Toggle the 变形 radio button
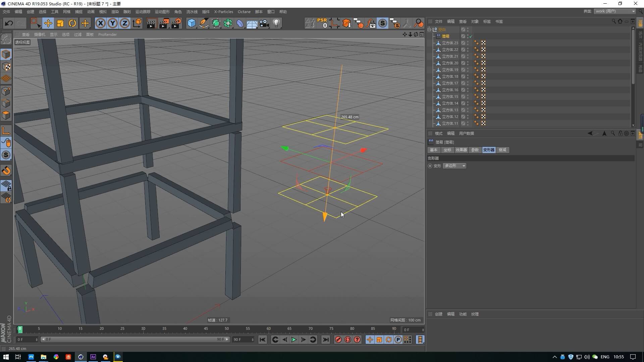This screenshot has height=362, width=644. [x=430, y=166]
